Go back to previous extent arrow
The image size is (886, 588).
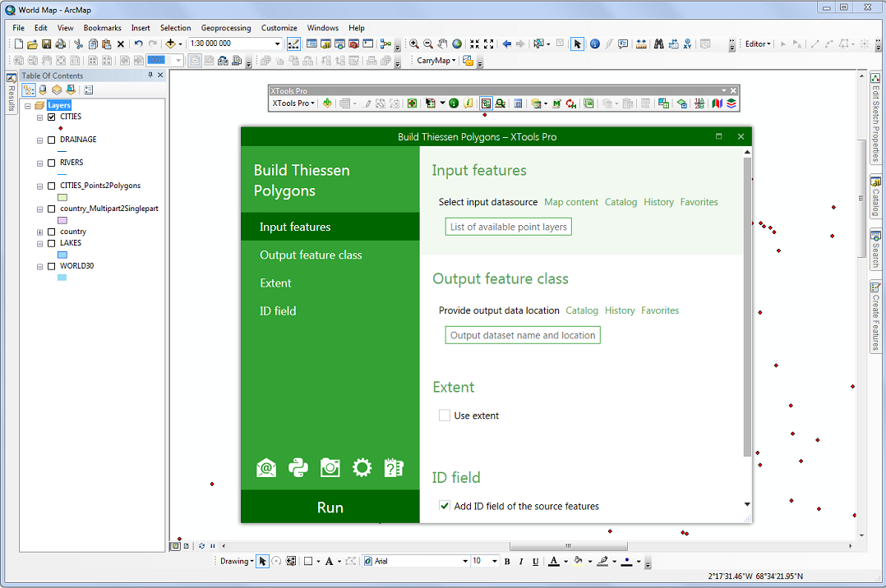pyautogui.click(x=507, y=44)
